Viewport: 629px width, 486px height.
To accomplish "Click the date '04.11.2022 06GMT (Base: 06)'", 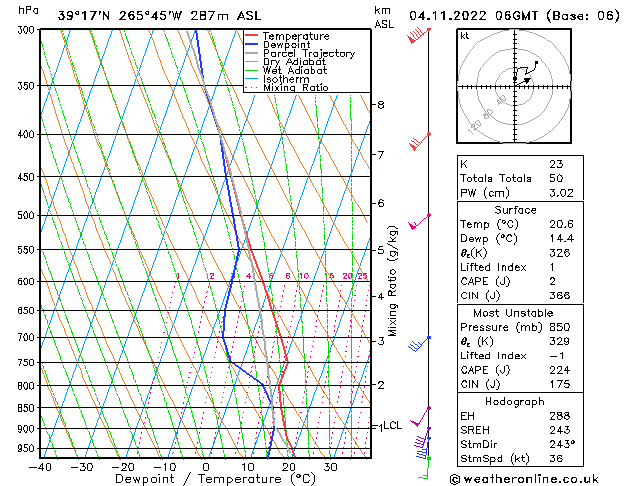I will (514, 16).
